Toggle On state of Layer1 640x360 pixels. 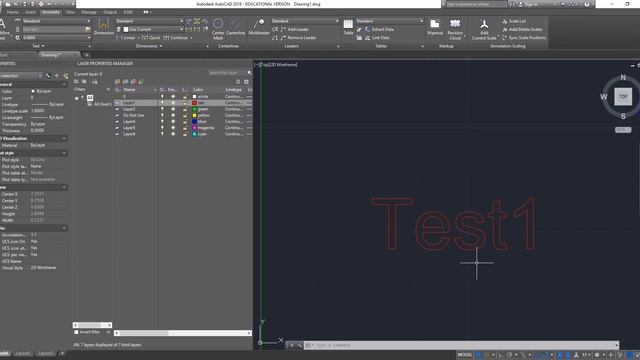coord(162,103)
